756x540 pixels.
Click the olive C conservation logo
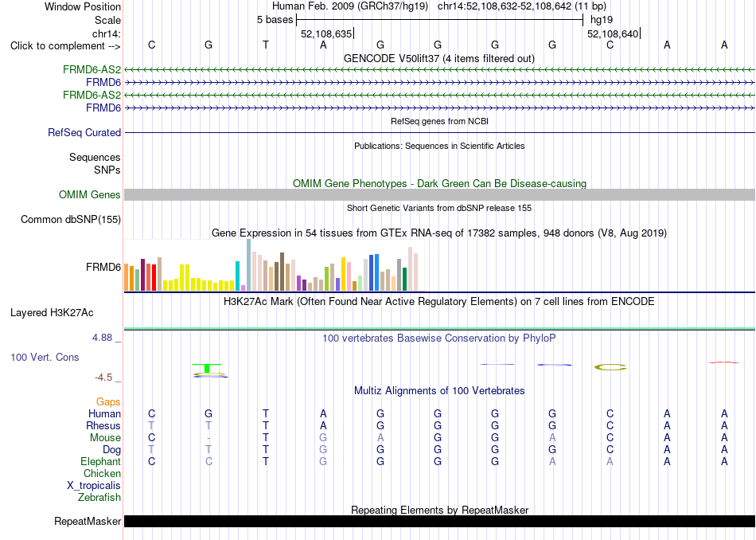tap(610, 367)
